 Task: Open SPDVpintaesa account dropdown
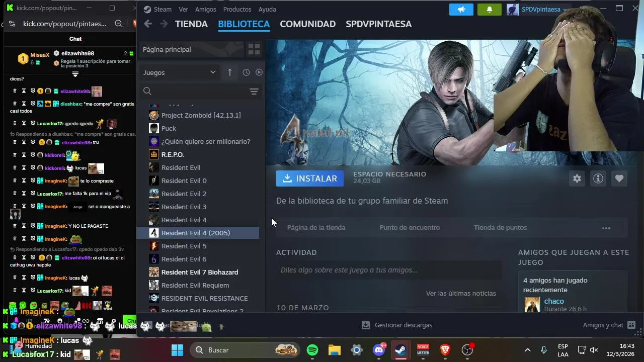544,9
